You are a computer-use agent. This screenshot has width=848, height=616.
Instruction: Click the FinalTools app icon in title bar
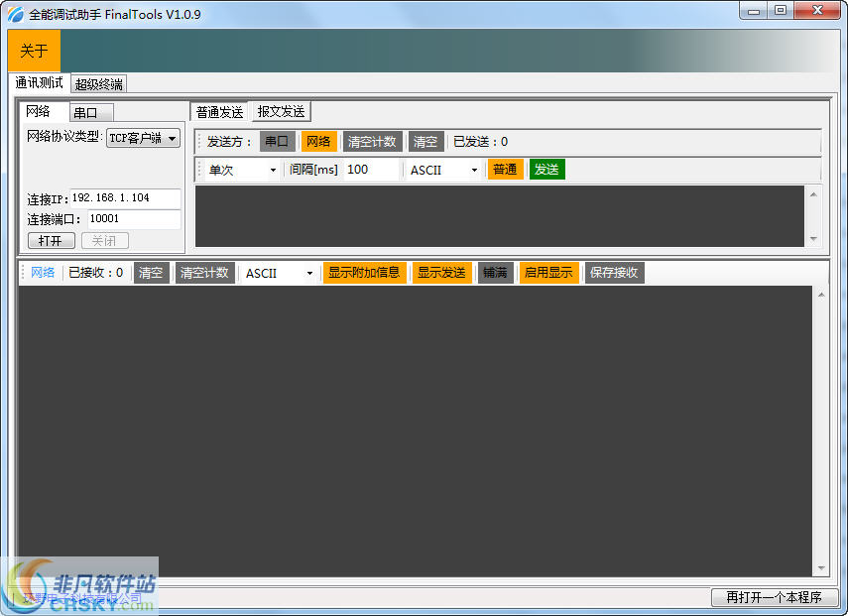(16, 14)
